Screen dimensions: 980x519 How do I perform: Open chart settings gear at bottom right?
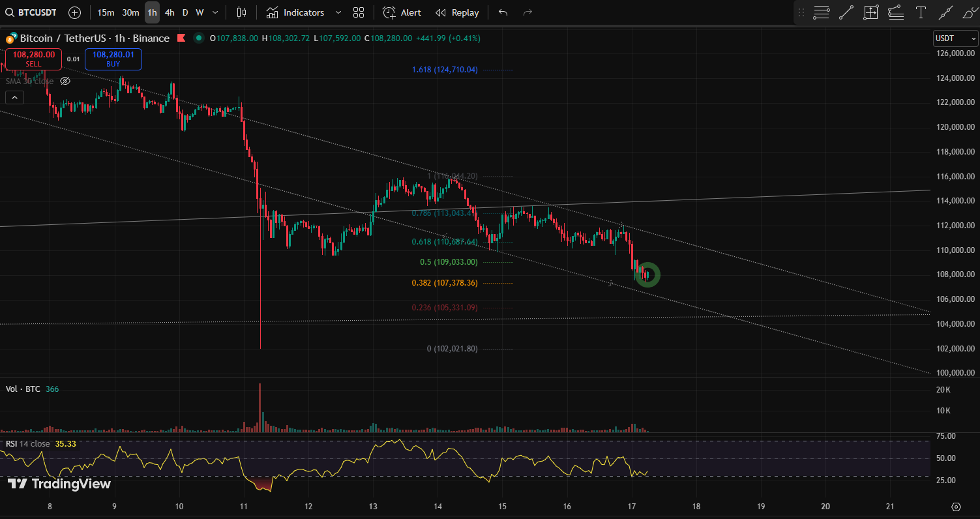point(956,507)
